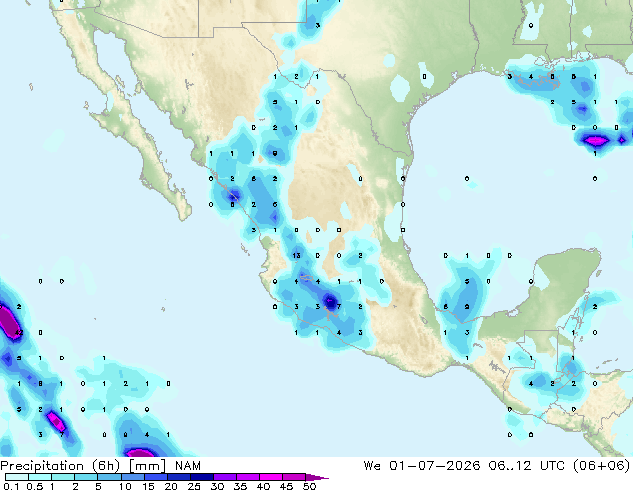Select the 10–15 mm legend color box
634x490 pixels.
(132, 477)
